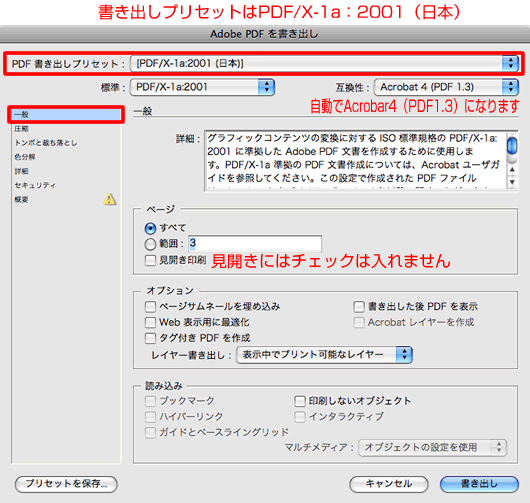This screenshot has height=503, width=530.
Task: Enable 印刷しないオブジェクト checkbox
Action: (300, 401)
